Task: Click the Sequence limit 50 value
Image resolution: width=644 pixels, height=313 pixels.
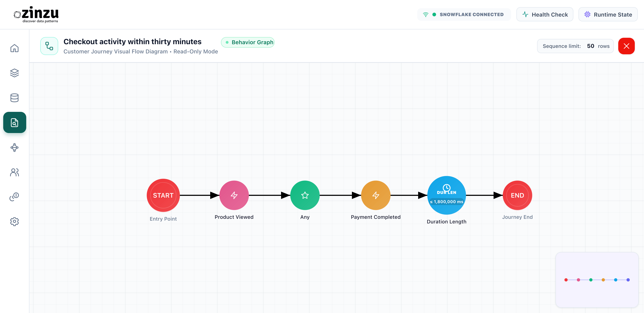Action: pos(590,46)
